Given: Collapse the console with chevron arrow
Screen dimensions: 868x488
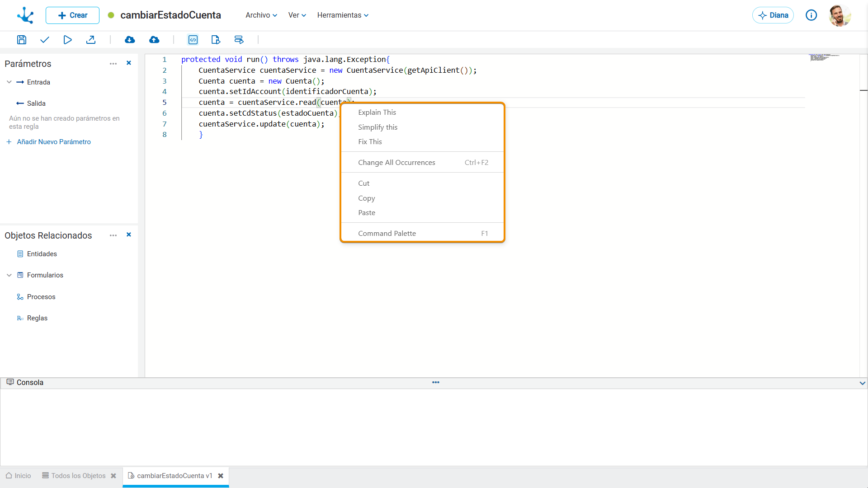Looking at the screenshot, I should [x=862, y=383].
